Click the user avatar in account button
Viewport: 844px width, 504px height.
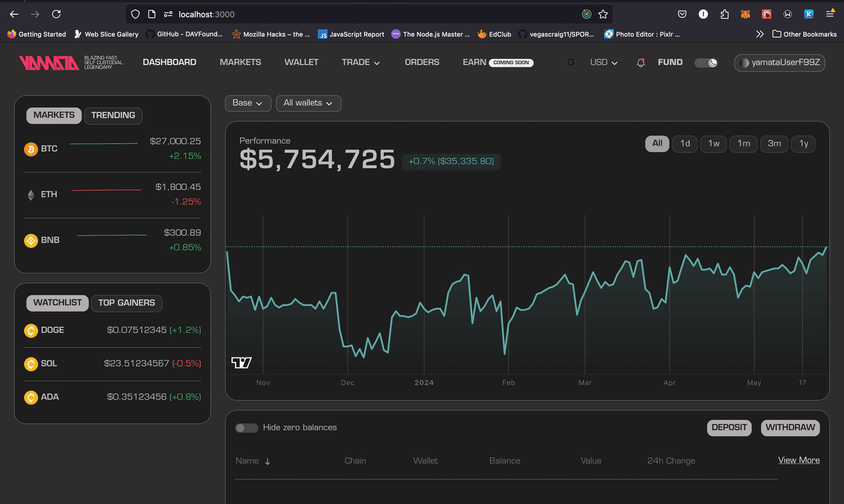744,63
